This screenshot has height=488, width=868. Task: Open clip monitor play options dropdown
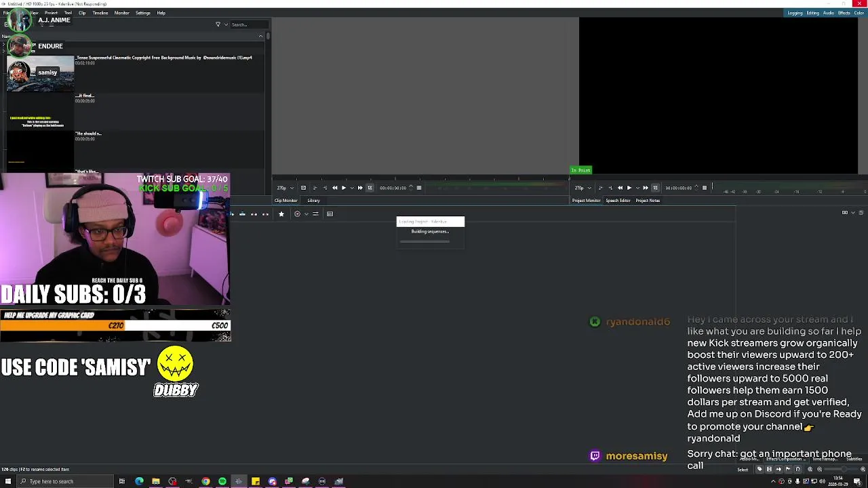pyautogui.click(x=353, y=188)
